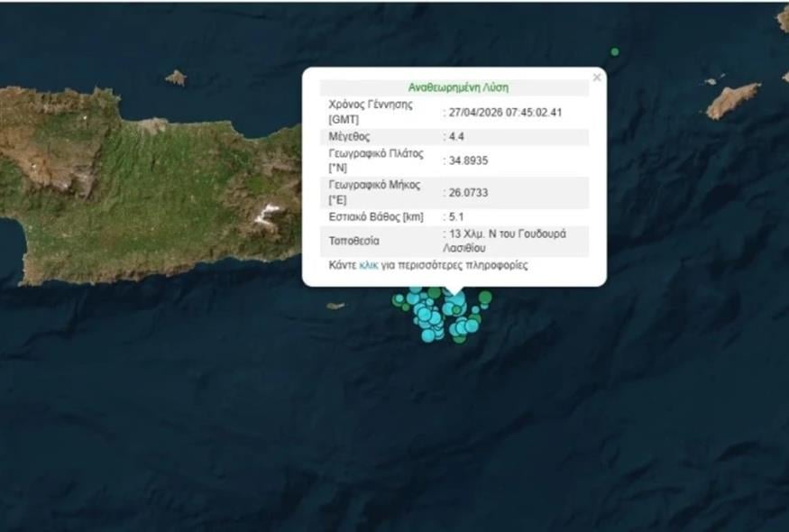Click the small island north of Crete
The width and height of the screenshot is (789, 532).
[x=176, y=78]
